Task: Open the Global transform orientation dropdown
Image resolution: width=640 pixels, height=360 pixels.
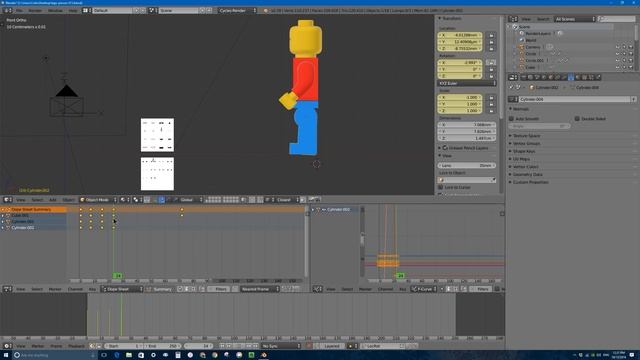Action: point(191,200)
